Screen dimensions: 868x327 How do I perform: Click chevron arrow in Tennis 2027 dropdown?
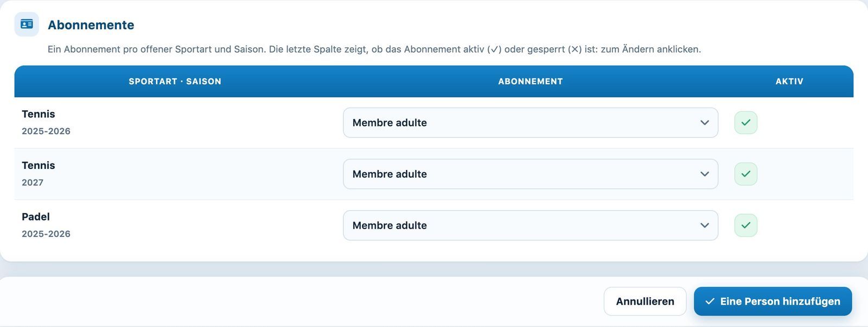(x=705, y=174)
